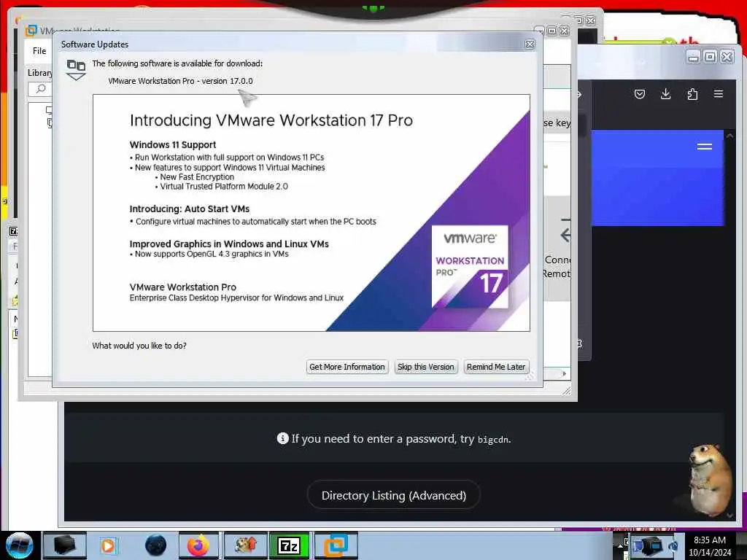
Task: Open Firefox Extensions puzzle icon
Action: pos(692,94)
